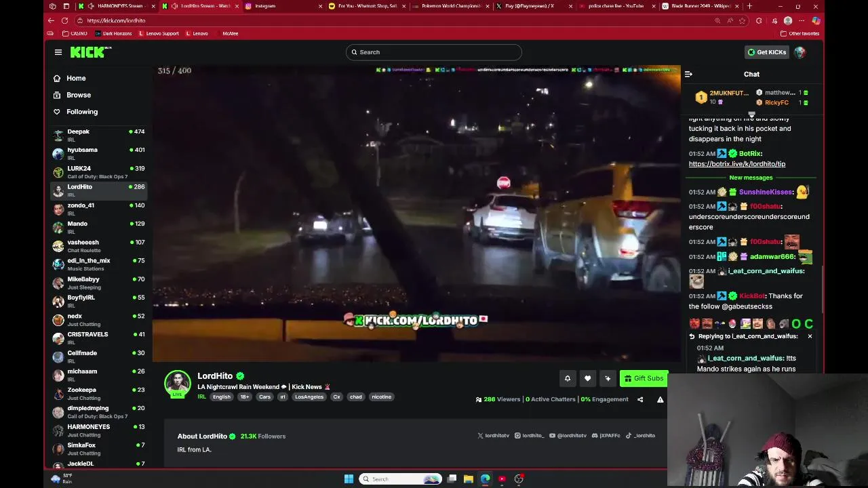Open Mando channel in sidebar
Viewport: 868px width, 488px height.
click(99, 227)
